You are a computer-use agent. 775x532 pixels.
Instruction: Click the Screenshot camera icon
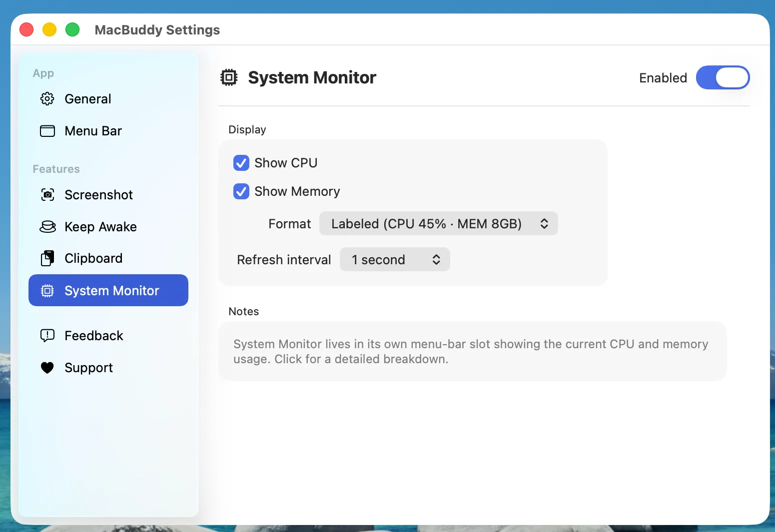(x=47, y=195)
